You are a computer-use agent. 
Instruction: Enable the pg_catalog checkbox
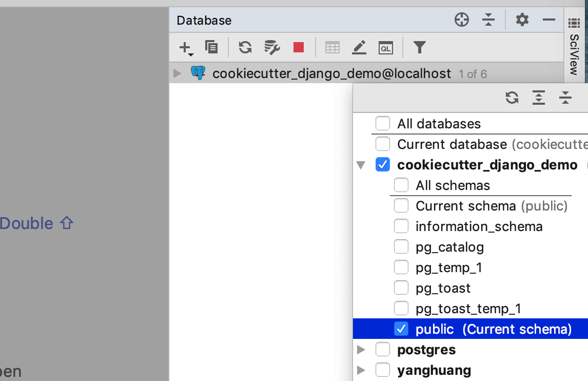tap(401, 246)
